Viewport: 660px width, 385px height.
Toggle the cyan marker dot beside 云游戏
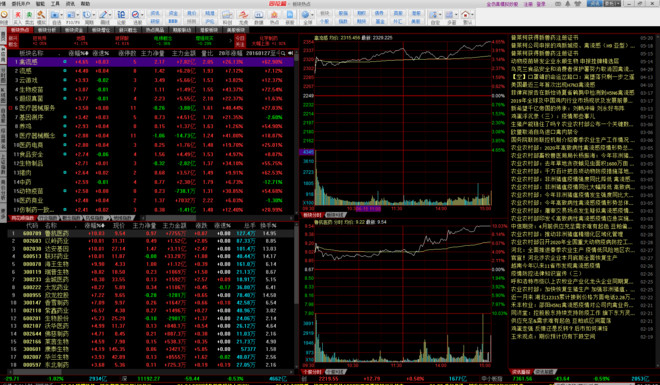[x=65, y=80]
